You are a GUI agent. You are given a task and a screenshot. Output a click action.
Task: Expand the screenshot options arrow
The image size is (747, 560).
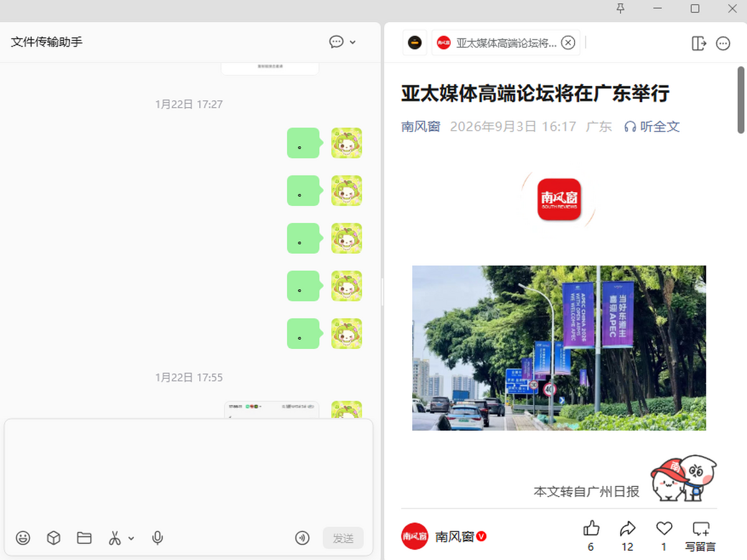tap(131, 538)
